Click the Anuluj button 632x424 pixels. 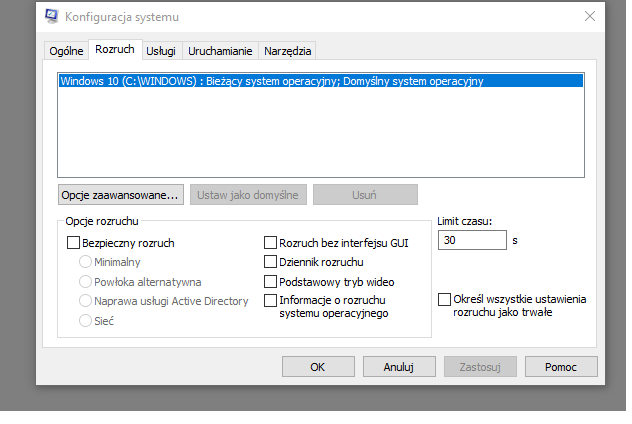pos(399,367)
